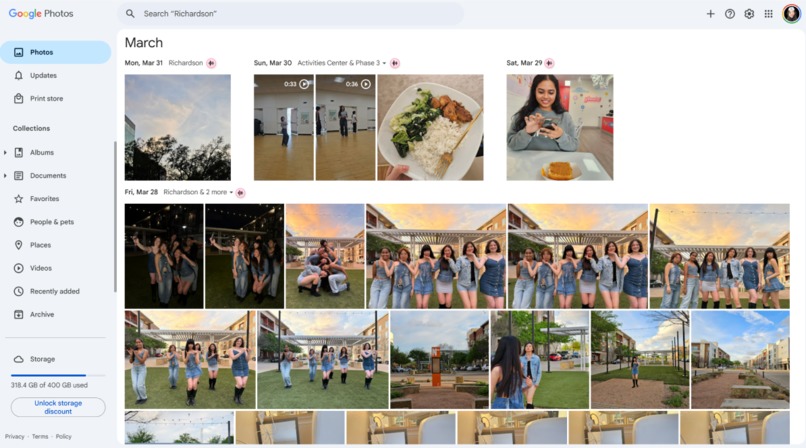This screenshot has height=448, width=806.
Task: Select the Mon, Mar 31 date header
Action: 143,63
